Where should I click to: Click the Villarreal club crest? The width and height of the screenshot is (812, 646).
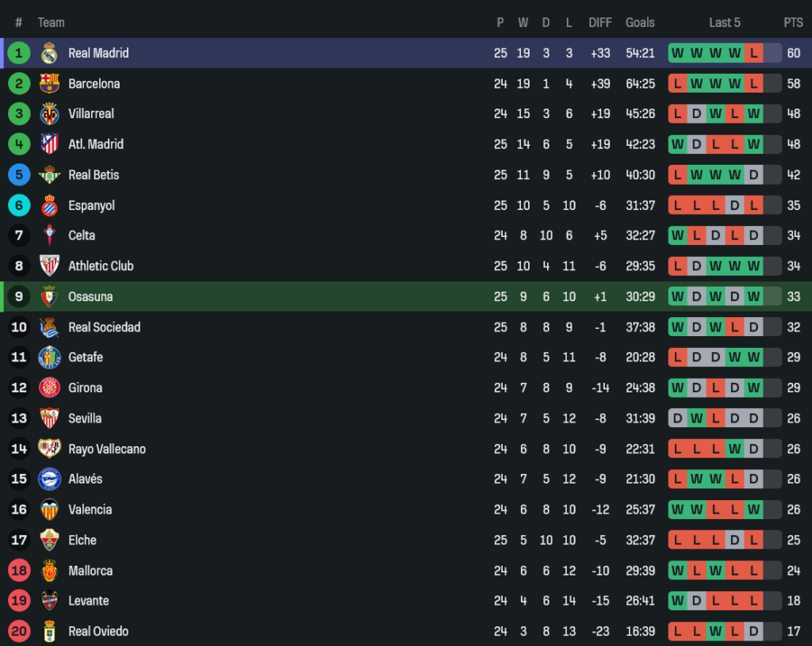[x=49, y=114]
